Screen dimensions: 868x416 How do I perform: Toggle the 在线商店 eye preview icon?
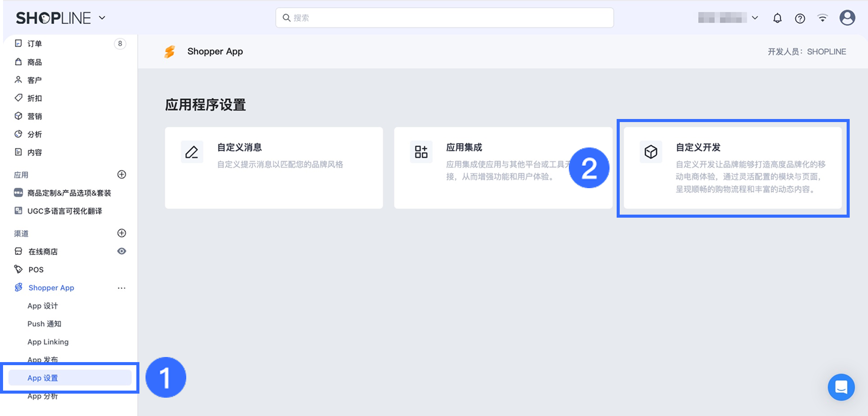click(x=122, y=251)
